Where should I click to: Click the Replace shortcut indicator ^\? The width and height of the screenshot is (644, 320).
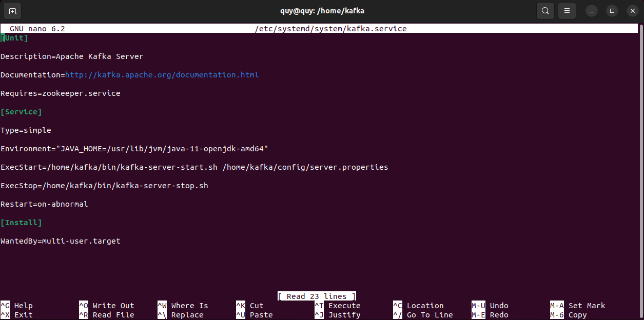pos(162,315)
